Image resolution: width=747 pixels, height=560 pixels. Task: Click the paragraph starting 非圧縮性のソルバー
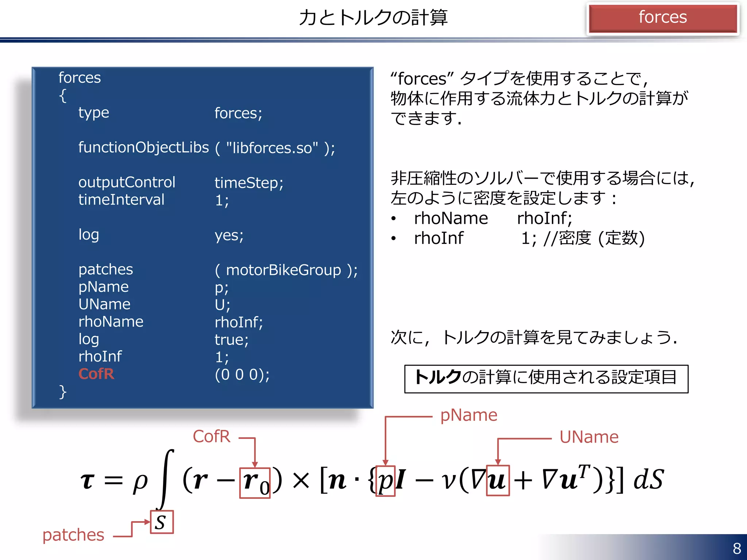point(543,188)
